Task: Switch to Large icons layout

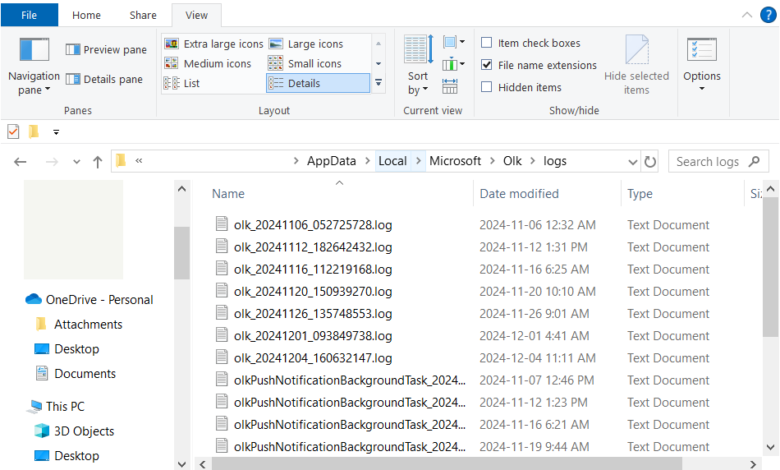Action: click(x=306, y=44)
